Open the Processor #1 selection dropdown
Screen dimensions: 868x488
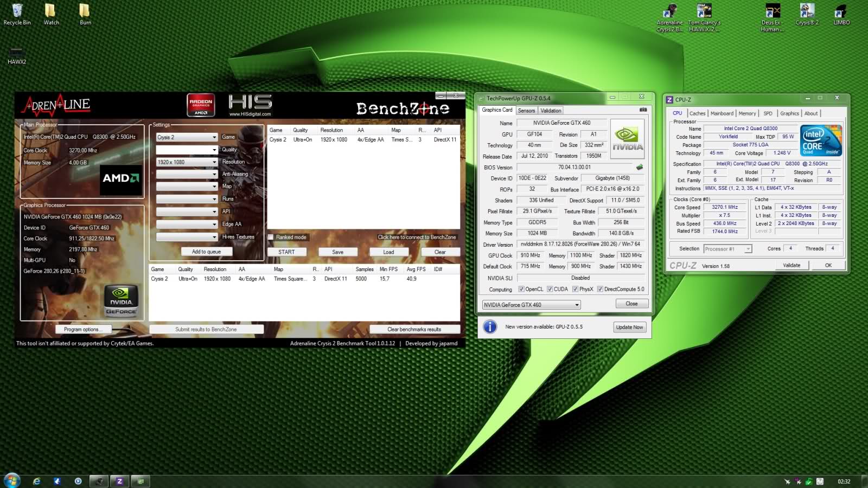(727, 249)
